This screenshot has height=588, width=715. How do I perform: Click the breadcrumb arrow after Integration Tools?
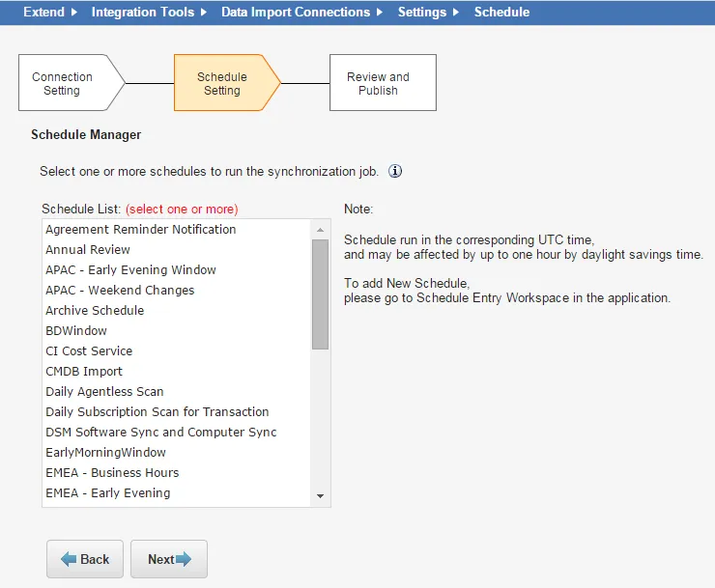(x=204, y=12)
